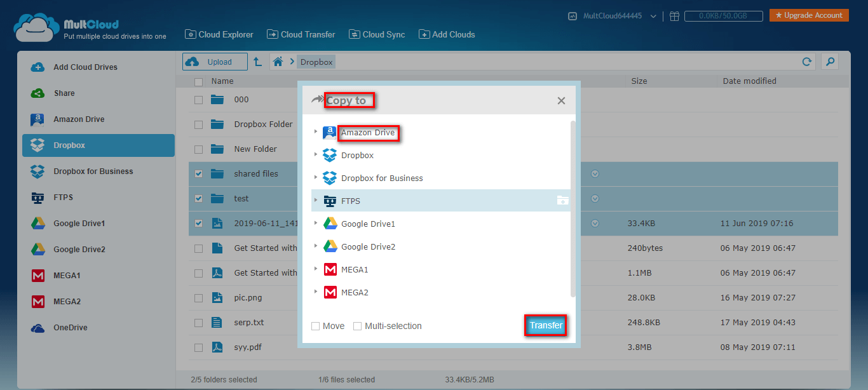Expand Dropbox tree node in dialog
The image size is (868, 390).
(x=316, y=154)
